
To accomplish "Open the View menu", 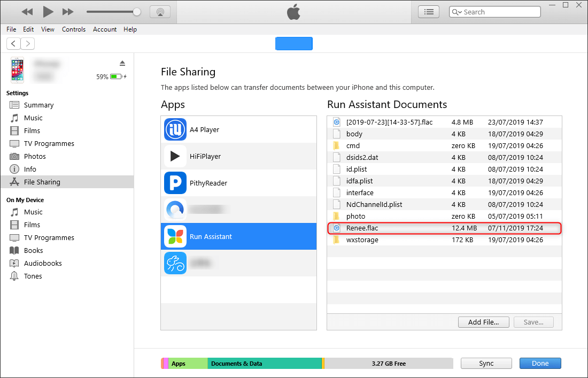I will [x=48, y=29].
